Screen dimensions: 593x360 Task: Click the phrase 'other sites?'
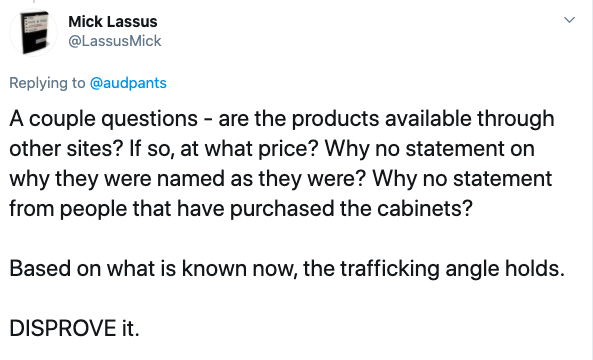66,148
